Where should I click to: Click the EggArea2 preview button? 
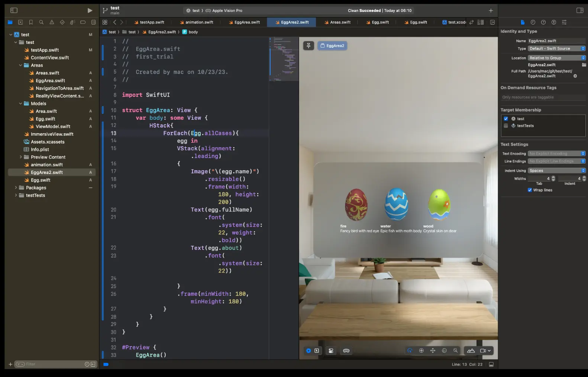click(x=332, y=46)
